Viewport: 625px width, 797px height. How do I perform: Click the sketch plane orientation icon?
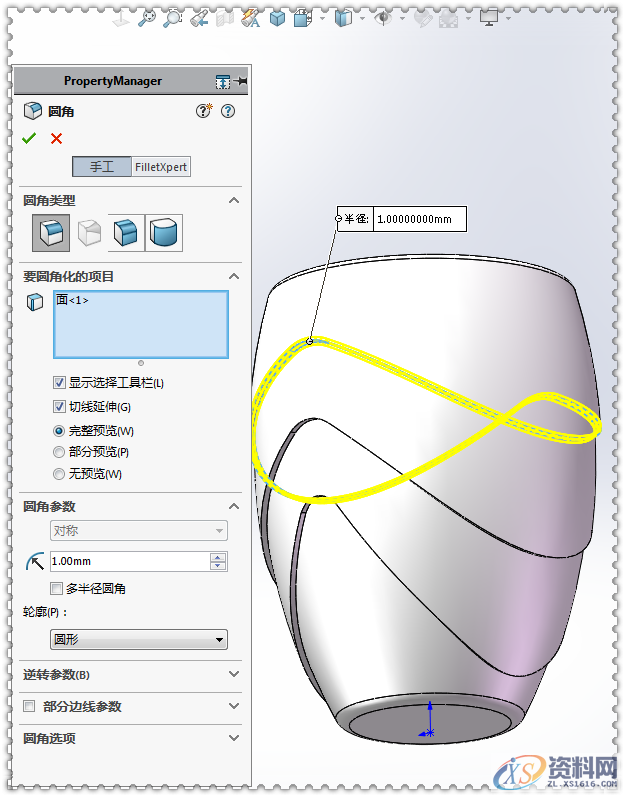click(x=121, y=19)
